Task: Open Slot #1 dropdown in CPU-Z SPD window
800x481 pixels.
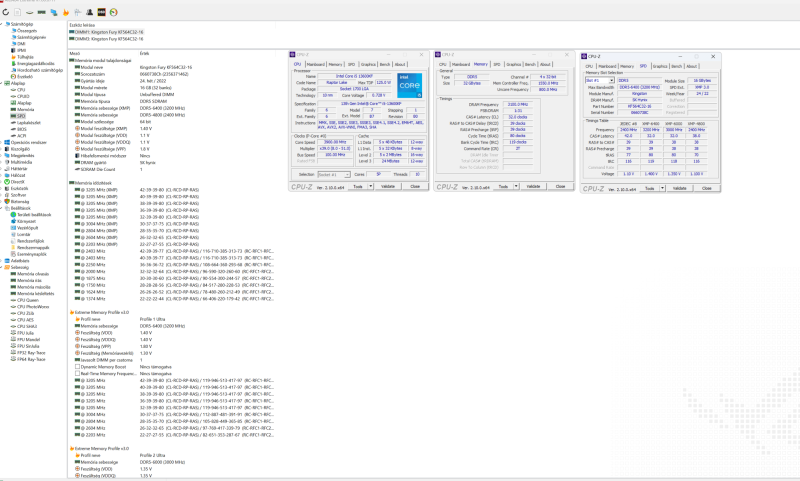Action: [x=599, y=81]
